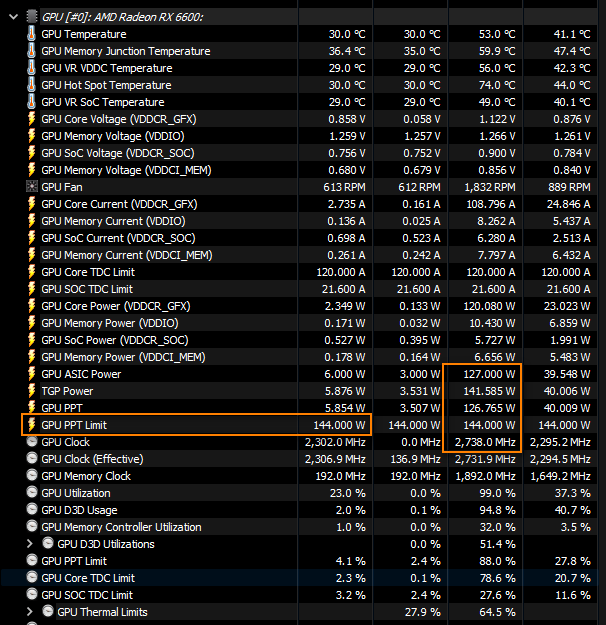Select the GPU Hot Spot Temperature row label
Viewport: 606px width, 625px height.
coord(106,85)
